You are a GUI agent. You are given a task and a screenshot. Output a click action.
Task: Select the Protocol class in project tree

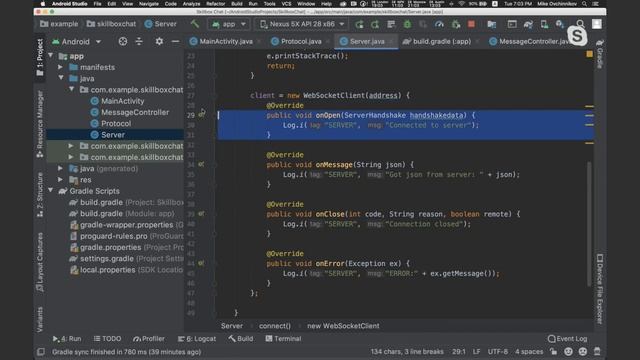point(116,123)
